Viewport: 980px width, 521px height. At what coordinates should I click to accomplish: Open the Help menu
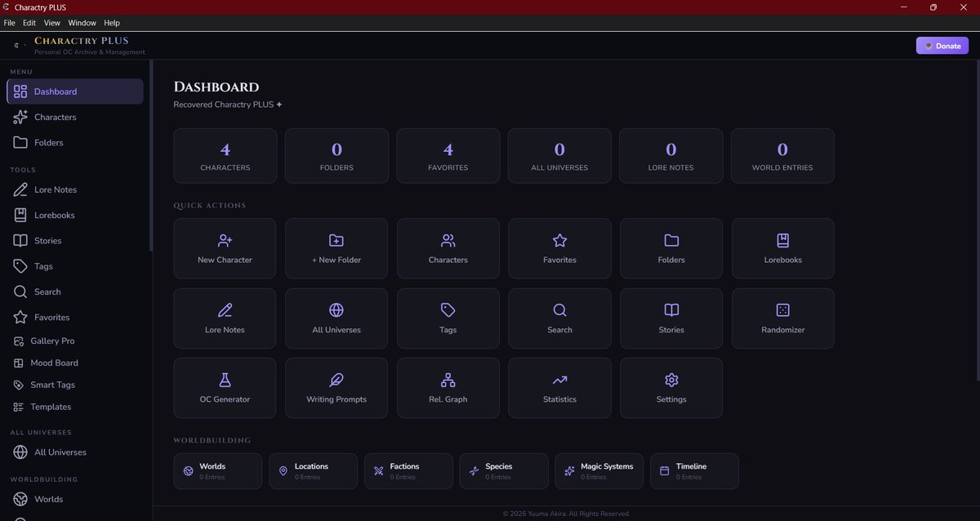click(112, 23)
